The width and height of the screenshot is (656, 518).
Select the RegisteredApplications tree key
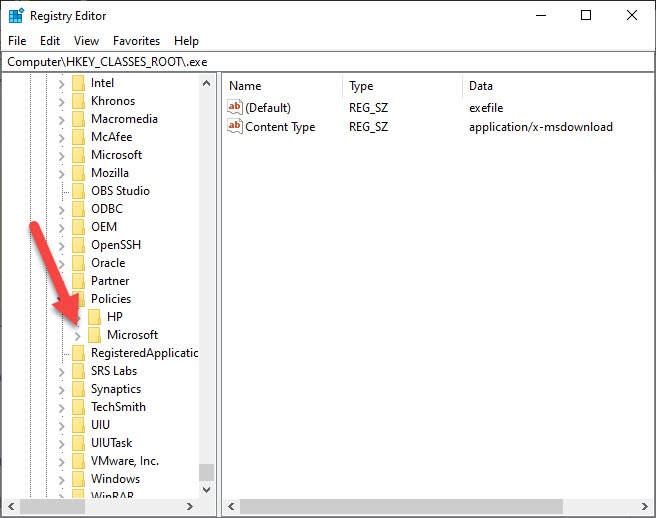tap(144, 353)
